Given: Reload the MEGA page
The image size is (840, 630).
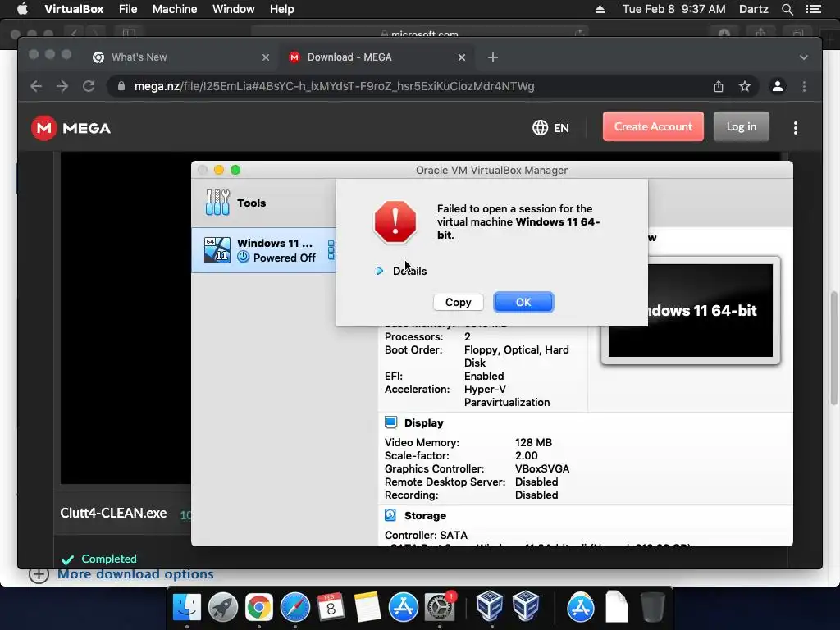Looking at the screenshot, I should click(89, 86).
